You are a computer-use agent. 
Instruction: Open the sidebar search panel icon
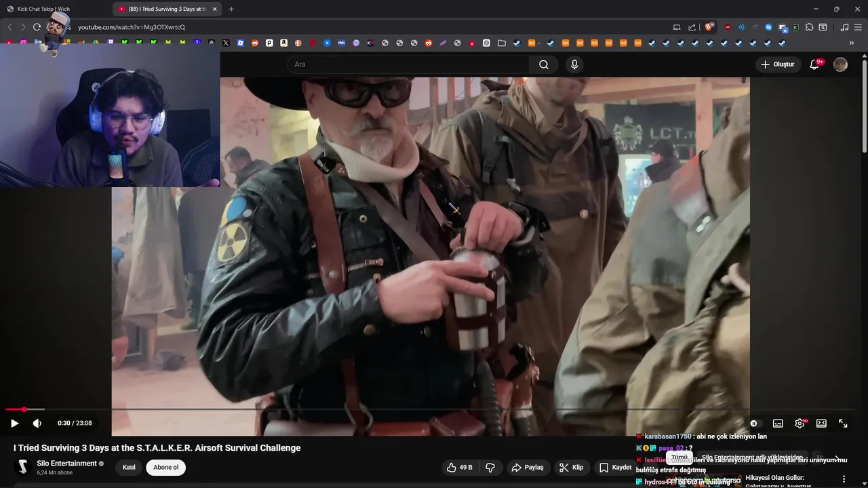[823, 27]
